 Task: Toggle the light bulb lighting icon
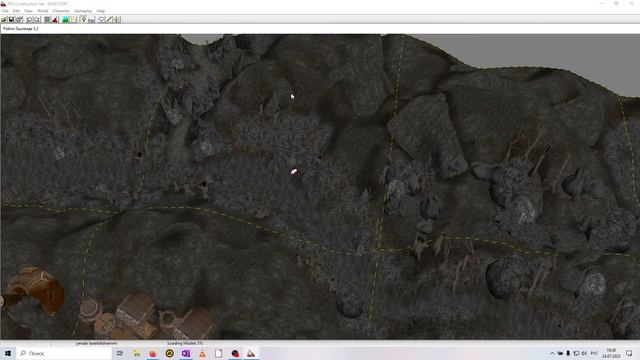pyautogui.click(x=84, y=20)
